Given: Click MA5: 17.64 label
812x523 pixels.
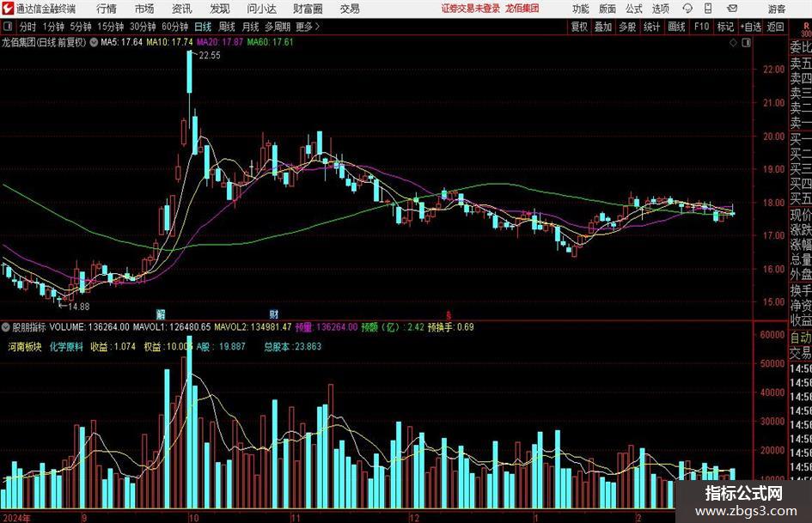Looking at the screenshot, I should click(121, 42).
